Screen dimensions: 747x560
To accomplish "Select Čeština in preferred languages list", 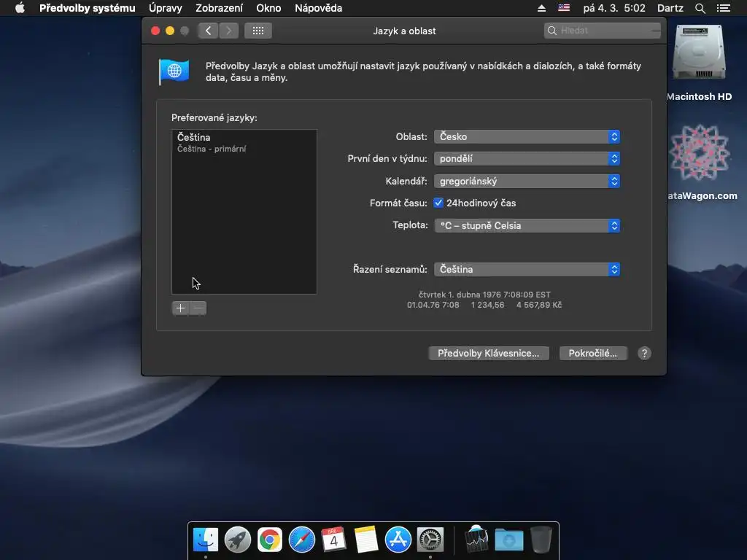I will (244, 142).
